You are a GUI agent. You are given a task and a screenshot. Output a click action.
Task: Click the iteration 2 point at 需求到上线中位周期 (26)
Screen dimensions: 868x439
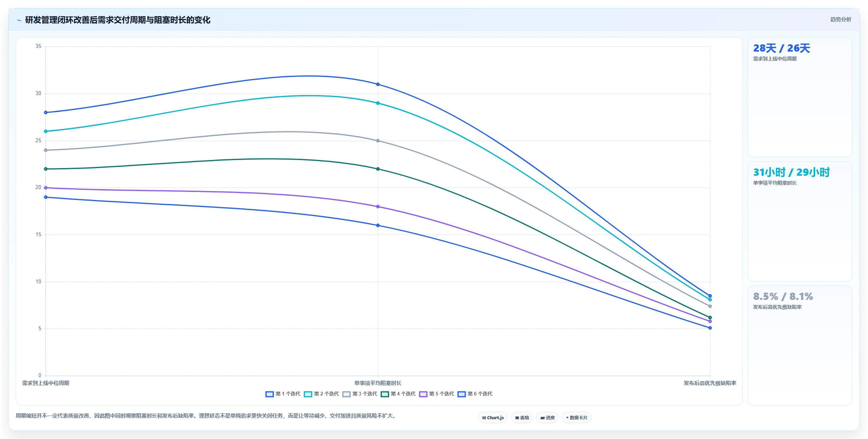click(x=46, y=131)
